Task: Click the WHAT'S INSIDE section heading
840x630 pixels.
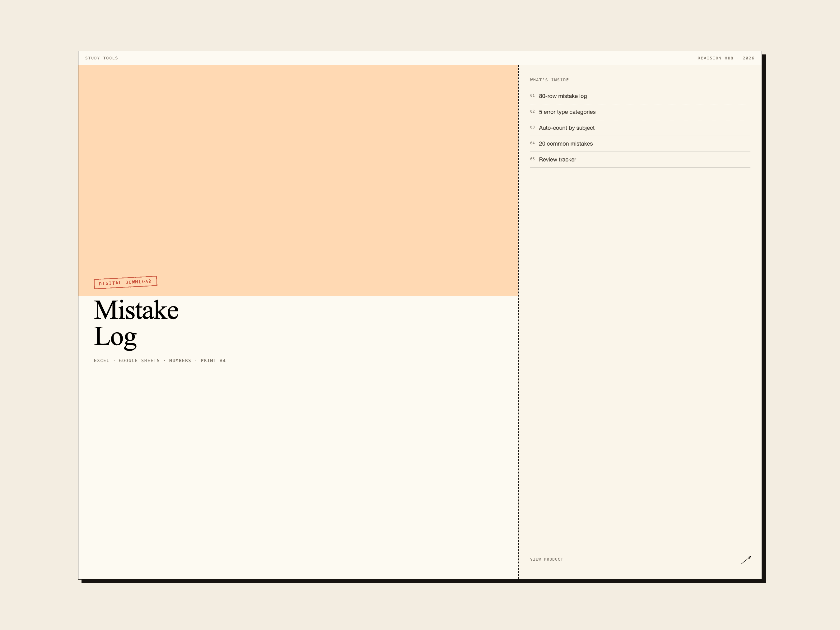Action: 549,80
